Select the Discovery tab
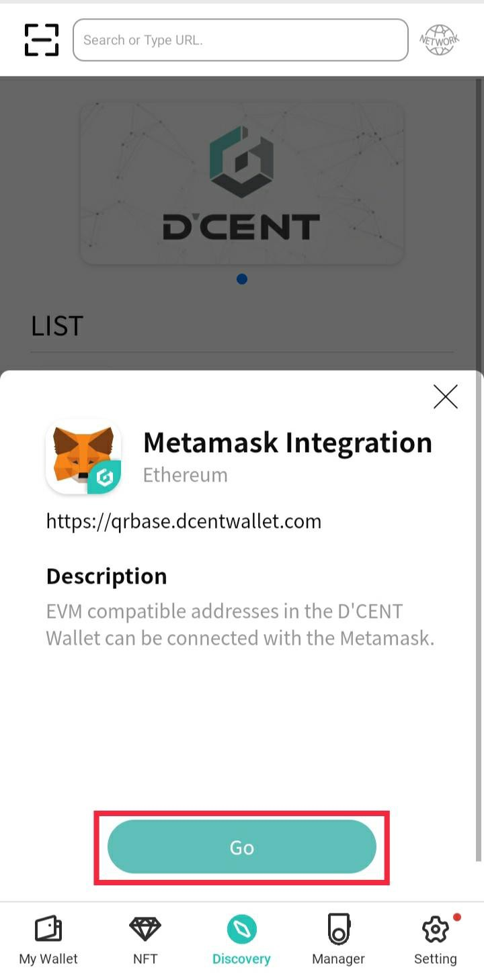The image size is (484, 980). [x=241, y=940]
